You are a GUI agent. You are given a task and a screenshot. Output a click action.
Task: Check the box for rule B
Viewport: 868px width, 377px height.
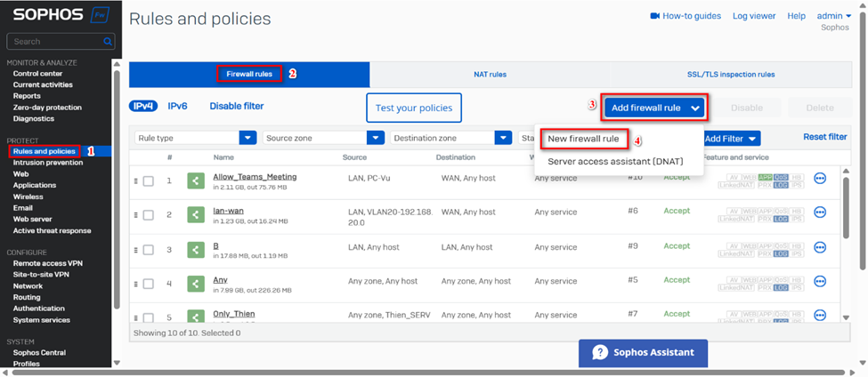click(x=148, y=250)
